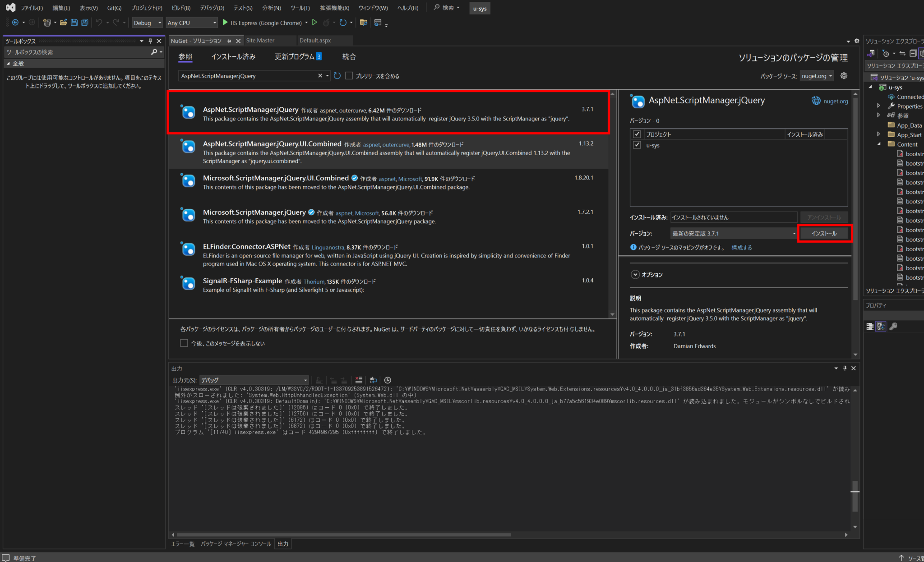This screenshot has height=562, width=924.
Task: Switch to the Site.Master tab
Action: (x=260, y=41)
